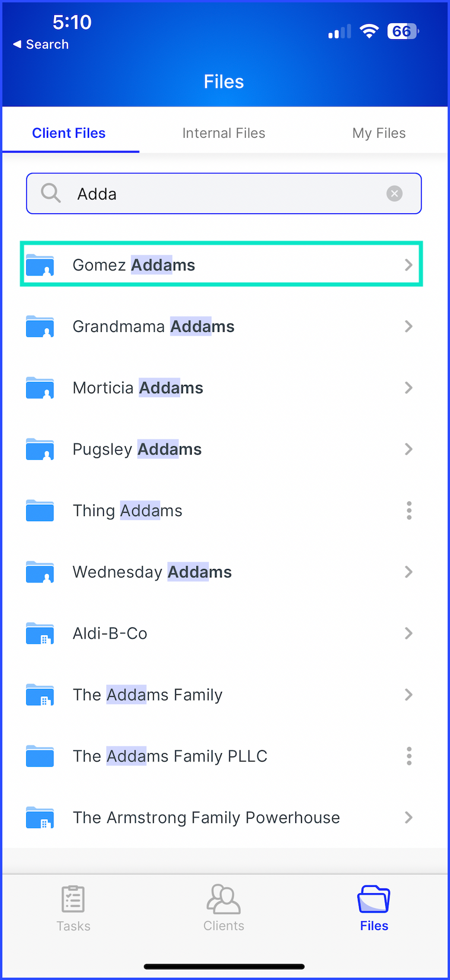Tap the Tasks checklist icon
Screen dimensions: 450x980
tap(73, 899)
